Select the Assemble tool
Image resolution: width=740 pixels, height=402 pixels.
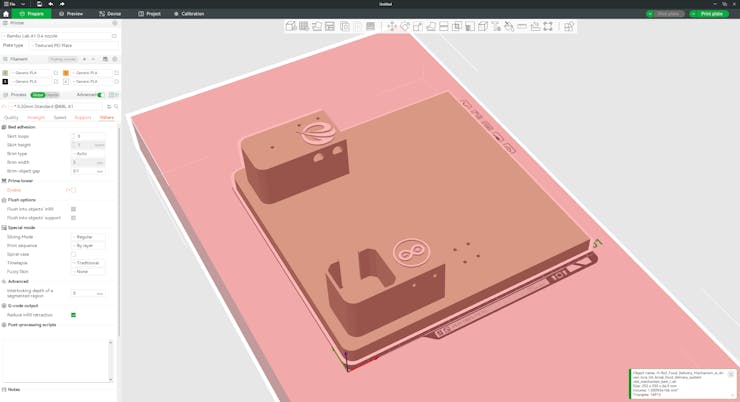[535, 26]
